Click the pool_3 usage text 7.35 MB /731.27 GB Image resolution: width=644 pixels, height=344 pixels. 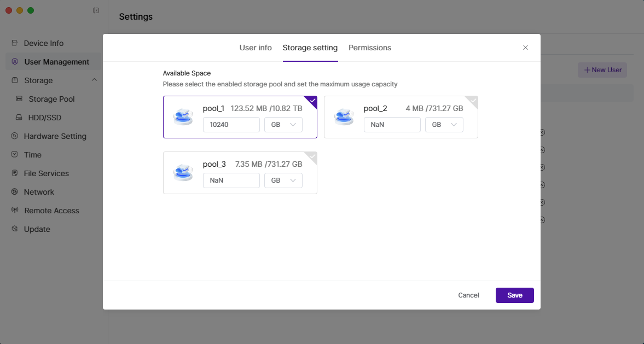pos(269,164)
